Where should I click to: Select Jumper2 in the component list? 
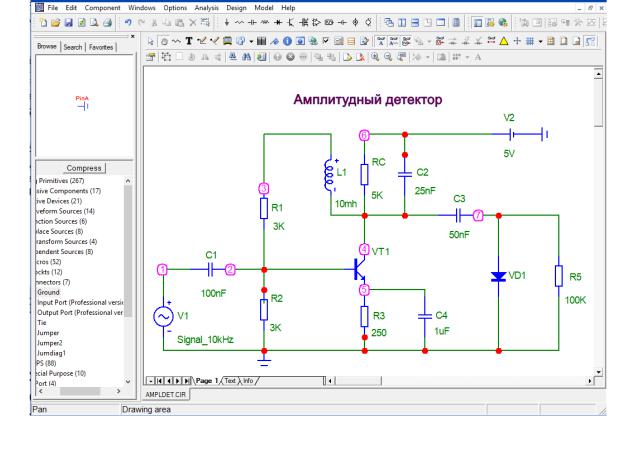pyautogui.click(x=49, y=343)
